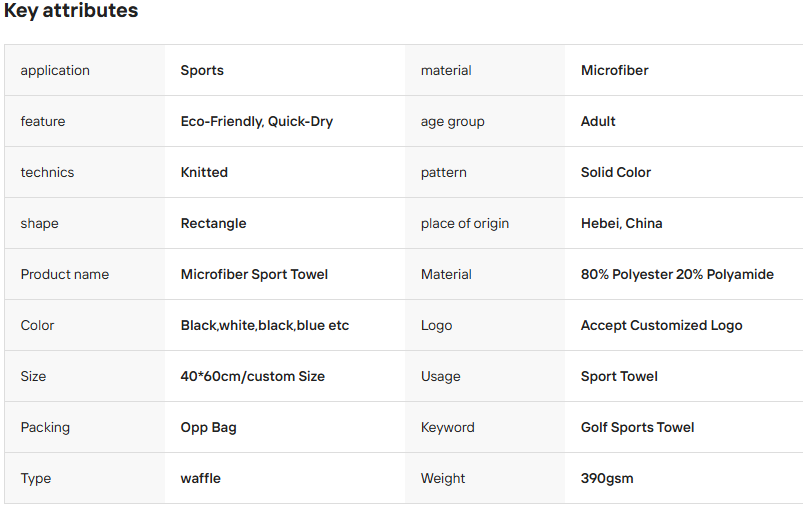Click Hebei, China origin value
The height and width of the screenshot is (505, 803).
tap(621, 223)
